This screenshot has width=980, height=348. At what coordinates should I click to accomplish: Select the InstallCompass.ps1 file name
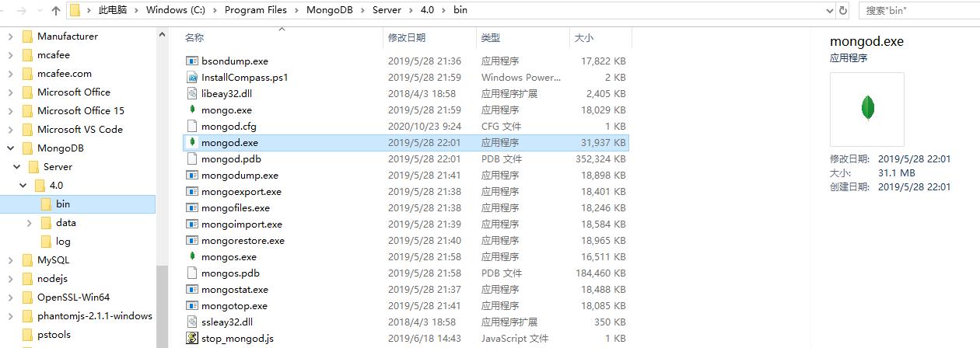click(245, 77)
